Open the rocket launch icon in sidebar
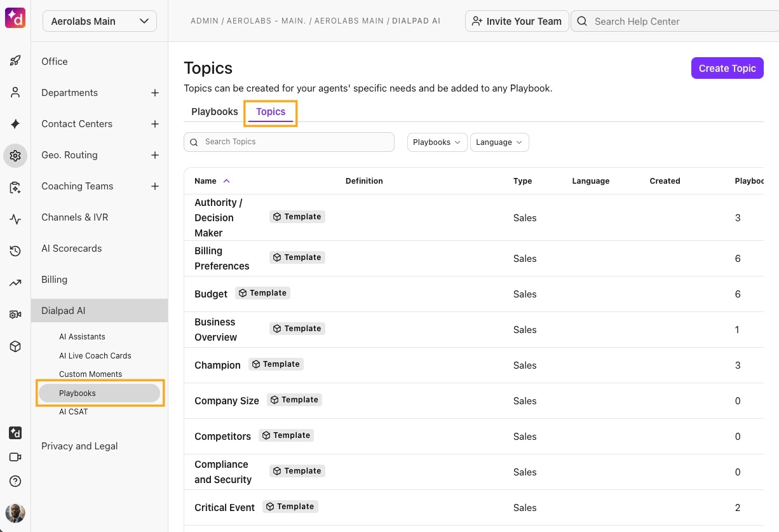The width and height of the screenshot is (779, 532). tap(15, 61)
